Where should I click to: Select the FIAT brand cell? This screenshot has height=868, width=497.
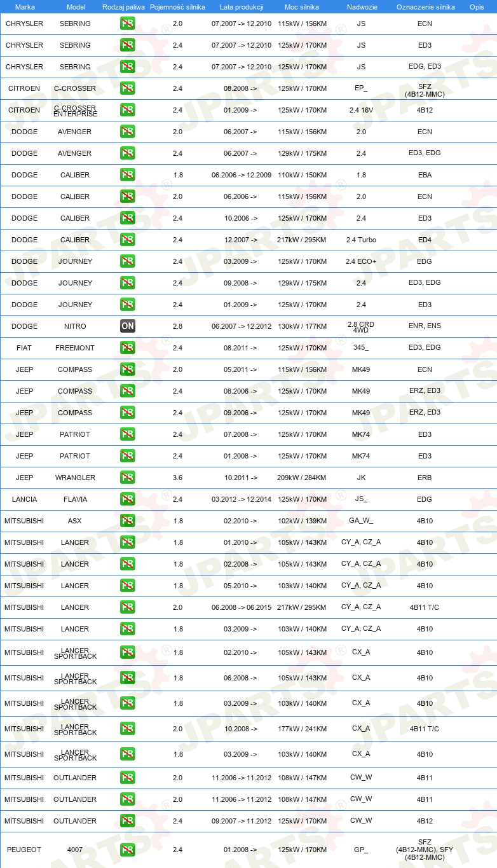click(24, 348)
